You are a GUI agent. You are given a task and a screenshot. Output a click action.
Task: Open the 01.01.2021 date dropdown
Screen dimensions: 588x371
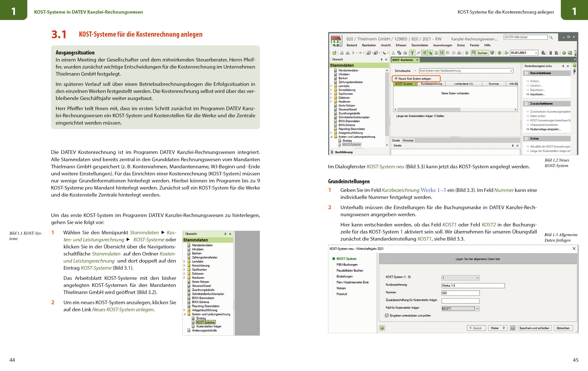click(536, 53)
